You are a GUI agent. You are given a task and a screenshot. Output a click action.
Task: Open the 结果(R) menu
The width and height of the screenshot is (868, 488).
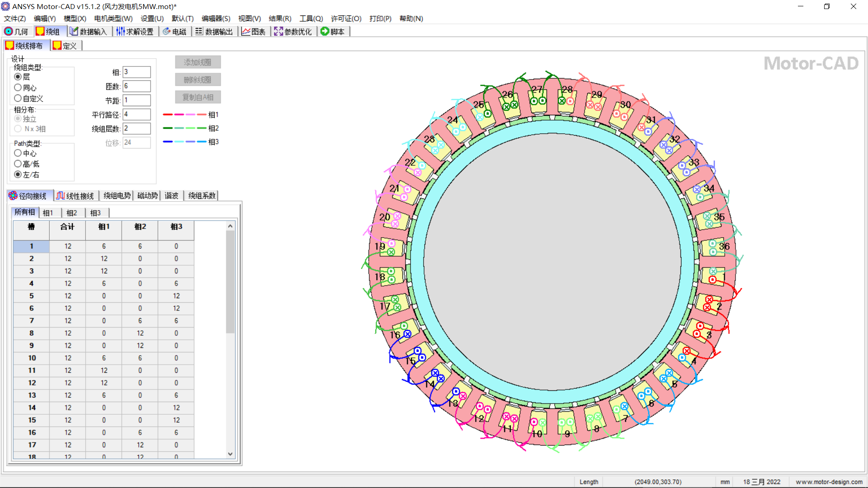(280, 19)
